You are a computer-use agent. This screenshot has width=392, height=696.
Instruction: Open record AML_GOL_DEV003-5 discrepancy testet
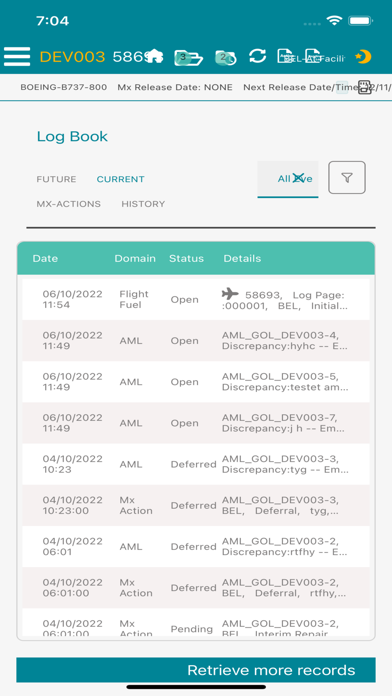point(196,382)
